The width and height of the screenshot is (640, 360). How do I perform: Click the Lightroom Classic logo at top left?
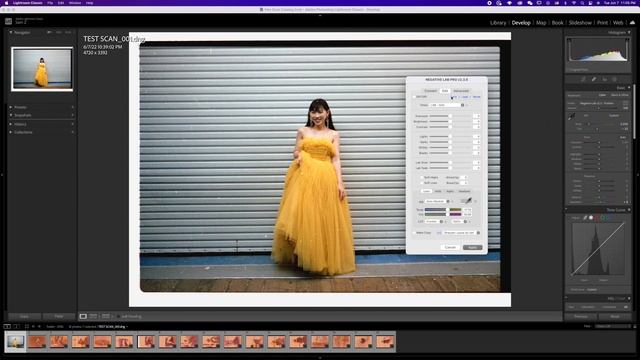(x=8, y=21)
